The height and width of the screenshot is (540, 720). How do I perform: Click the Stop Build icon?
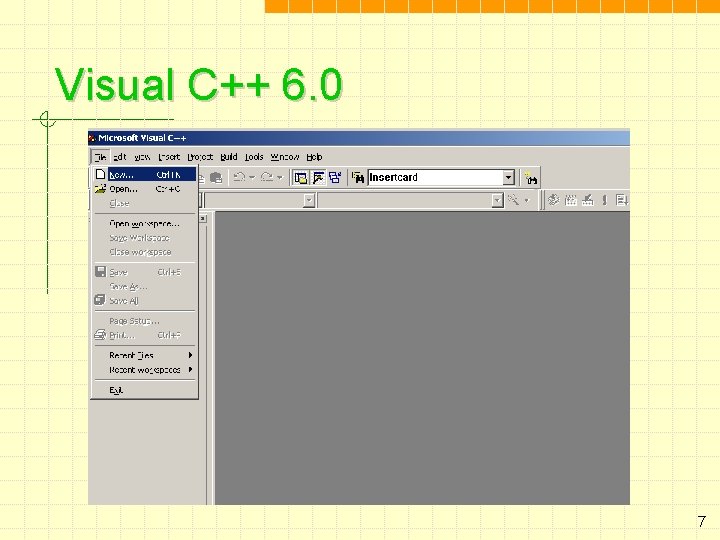click(x=588, y=200)
